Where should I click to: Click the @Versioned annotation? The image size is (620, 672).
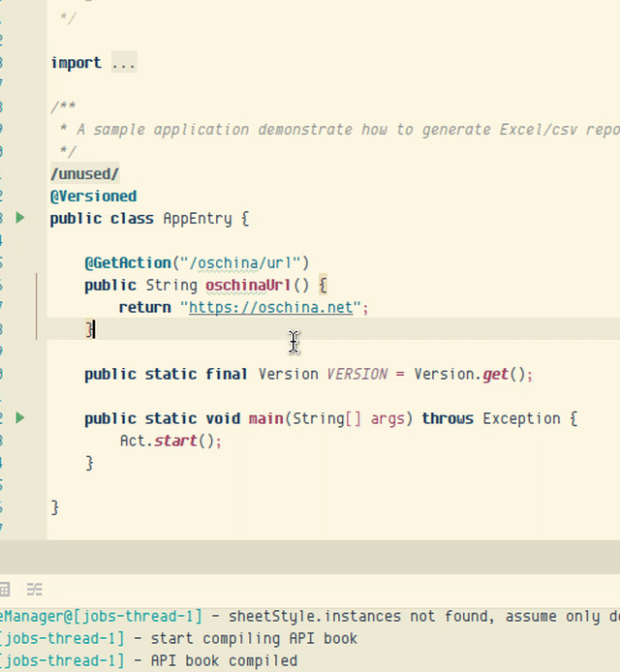93,197
